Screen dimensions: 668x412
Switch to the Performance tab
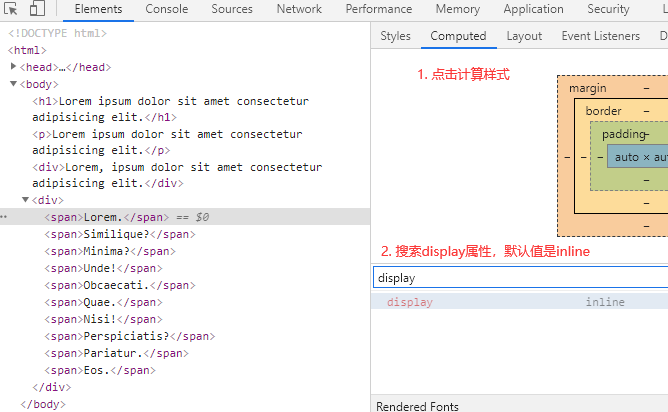click(x=379, y=9)
